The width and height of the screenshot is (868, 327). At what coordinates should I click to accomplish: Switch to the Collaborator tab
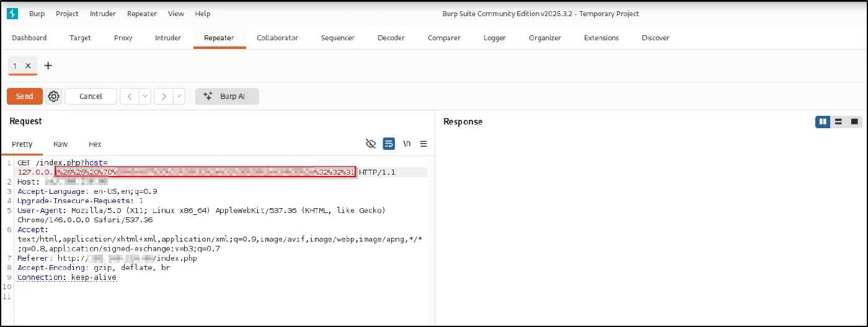click(277, 38)
